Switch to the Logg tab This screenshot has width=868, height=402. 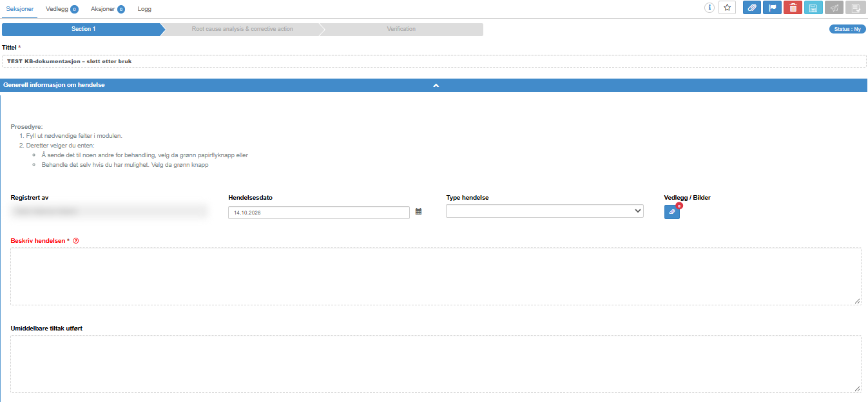click(x=145, y=9)
